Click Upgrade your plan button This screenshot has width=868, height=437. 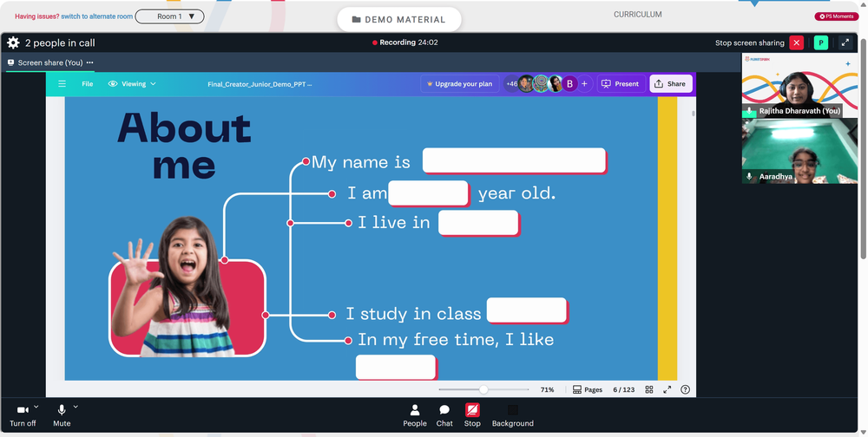(x=459, y=83)
